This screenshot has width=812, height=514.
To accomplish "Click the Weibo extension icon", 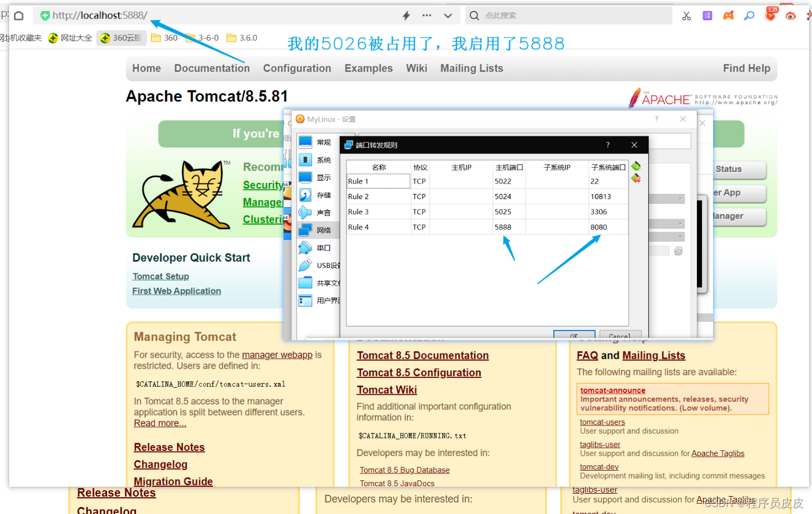I will click(x=791, y=16).
